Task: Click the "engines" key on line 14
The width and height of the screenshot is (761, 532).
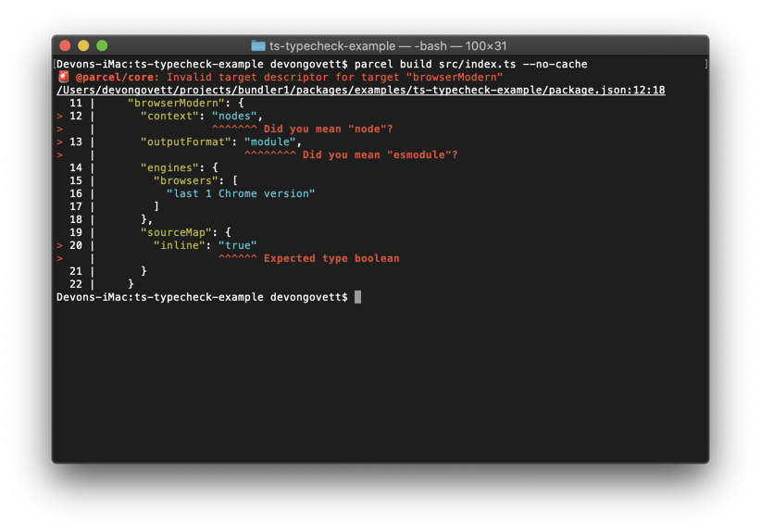Action: point(169,167)
